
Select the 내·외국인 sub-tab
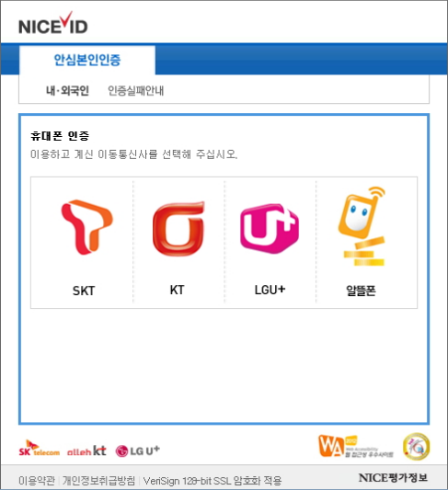67,91
